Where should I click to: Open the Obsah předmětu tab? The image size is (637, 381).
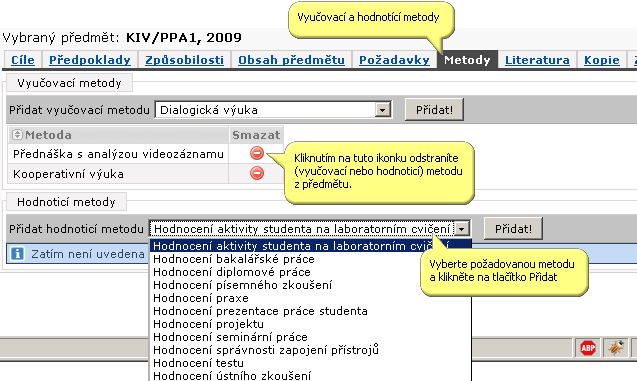tap(291, 60)
